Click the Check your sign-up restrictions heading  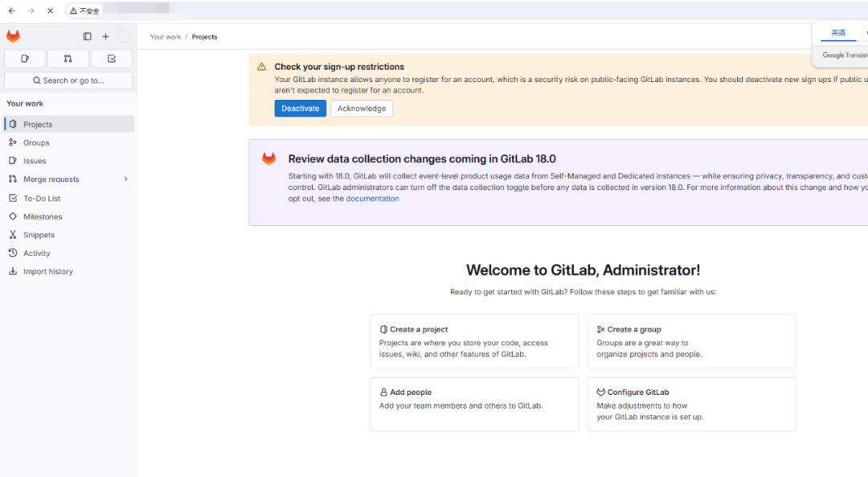click(339, 67)
